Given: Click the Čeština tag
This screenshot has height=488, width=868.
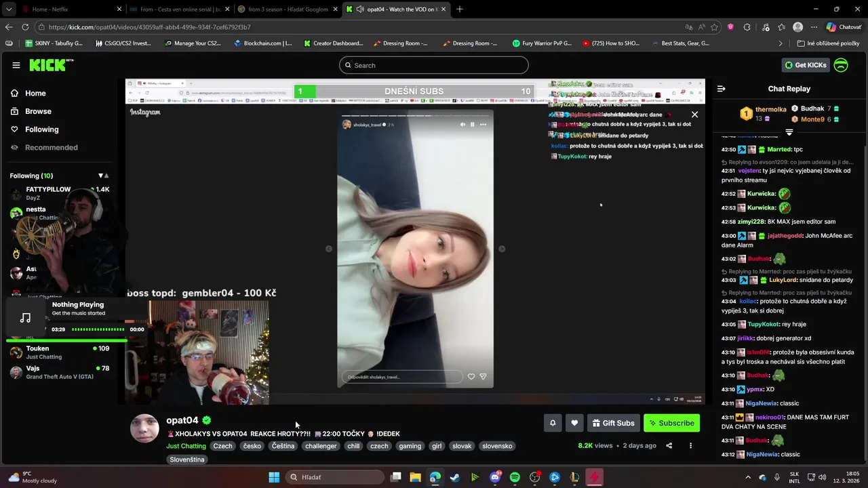Looking at the screenshot, I should (283, 446).
